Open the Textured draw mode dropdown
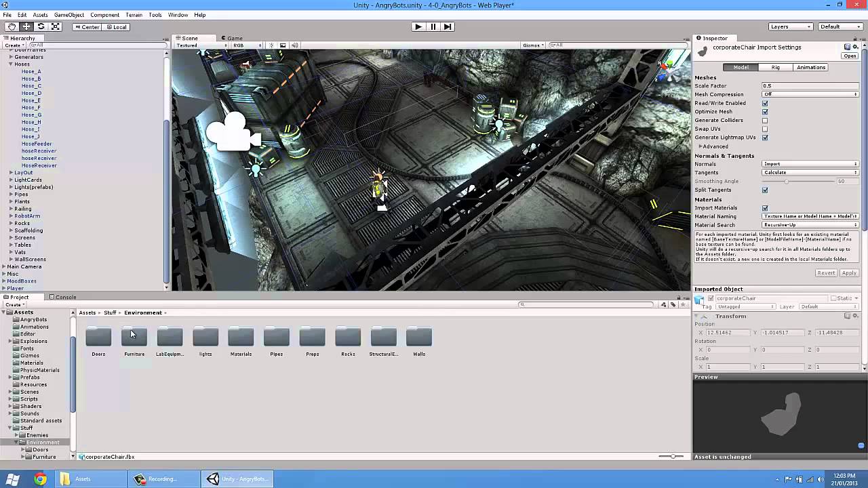The height and width of the screenshot is (488, 868). coord(202,45)
